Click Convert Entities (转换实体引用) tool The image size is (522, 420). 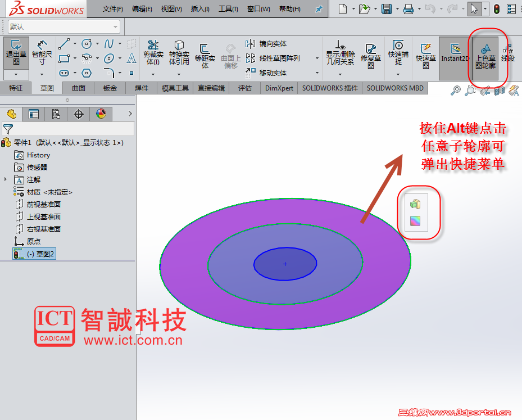(179, 53)
